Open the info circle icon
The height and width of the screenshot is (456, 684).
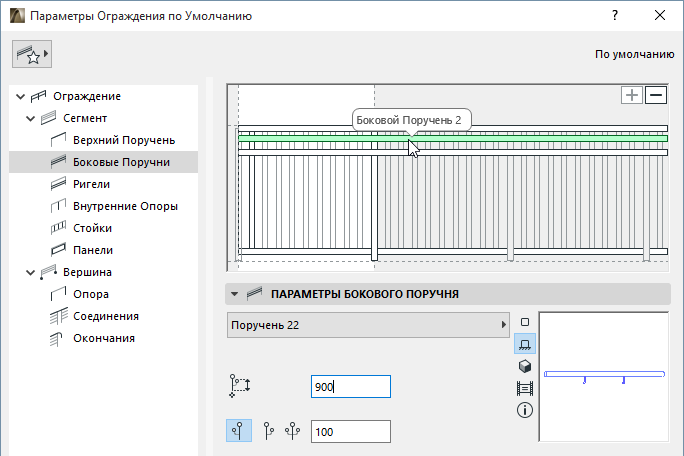(525, 410)
